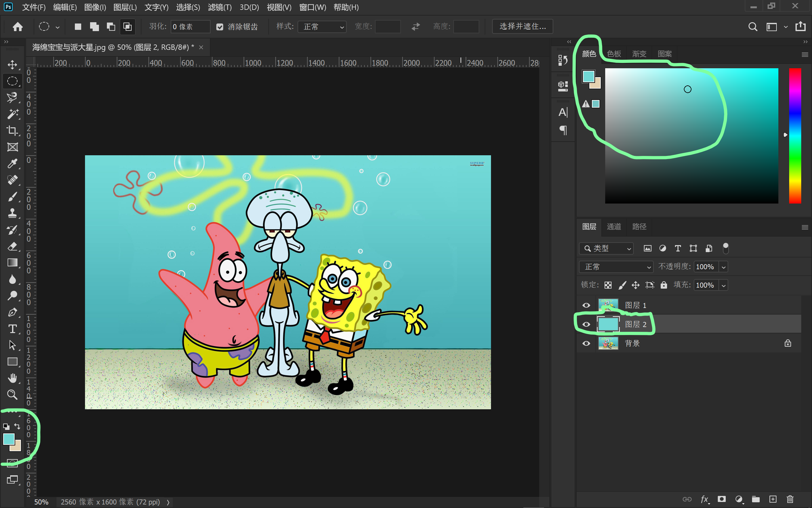Hide the 背景 layer visibility
Screen dimensions: 812x508
(x=586, y=343)
